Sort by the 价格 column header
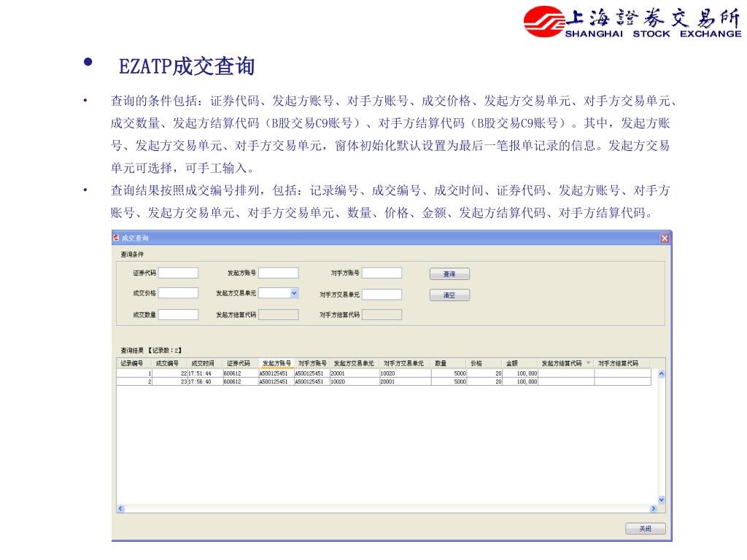This screenshot has width=747, height=560. (x=484, y=363)
